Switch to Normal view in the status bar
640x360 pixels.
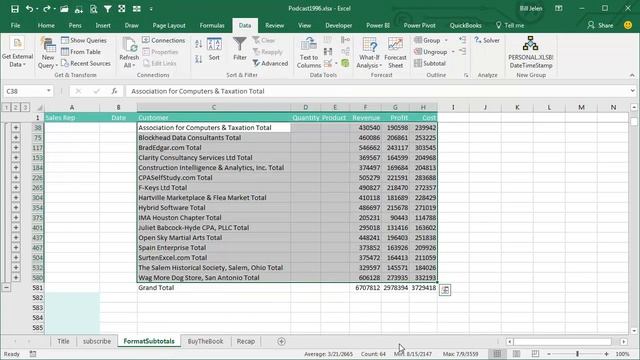pos(497,354)
